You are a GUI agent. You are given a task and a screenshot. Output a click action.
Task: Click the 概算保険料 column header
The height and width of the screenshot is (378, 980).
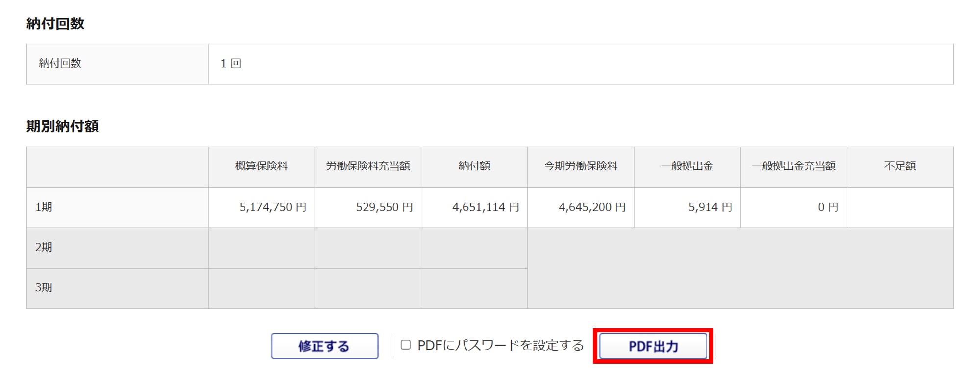(x=261, y=166)
